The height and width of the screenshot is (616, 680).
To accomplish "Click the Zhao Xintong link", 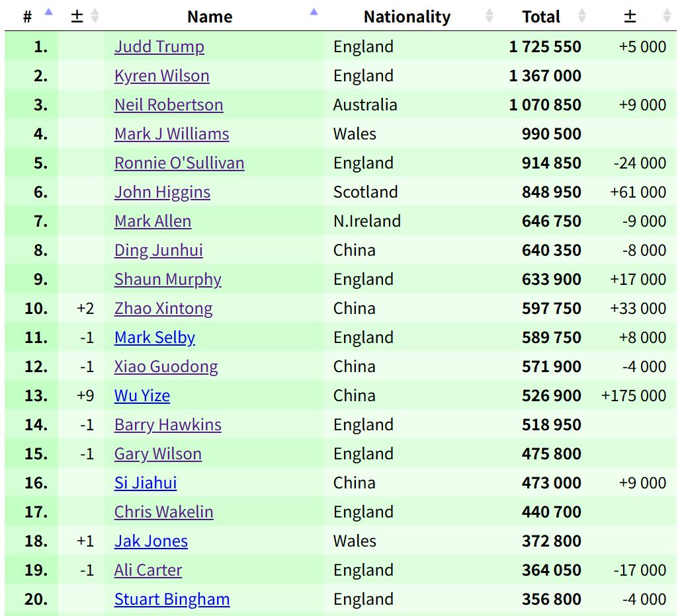I will (x=163, y=309).
